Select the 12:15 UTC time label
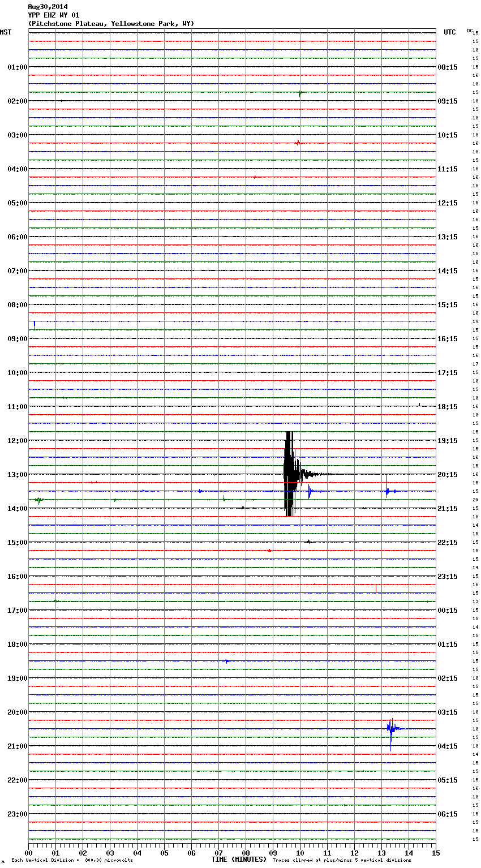The height and width of the screenshot is (868, 481). 448,203
